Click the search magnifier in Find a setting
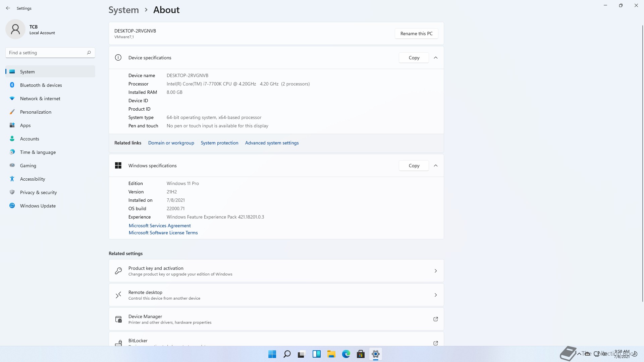This screenshot has height=362, width=644. pyautogui.click(x=89, y=53)
